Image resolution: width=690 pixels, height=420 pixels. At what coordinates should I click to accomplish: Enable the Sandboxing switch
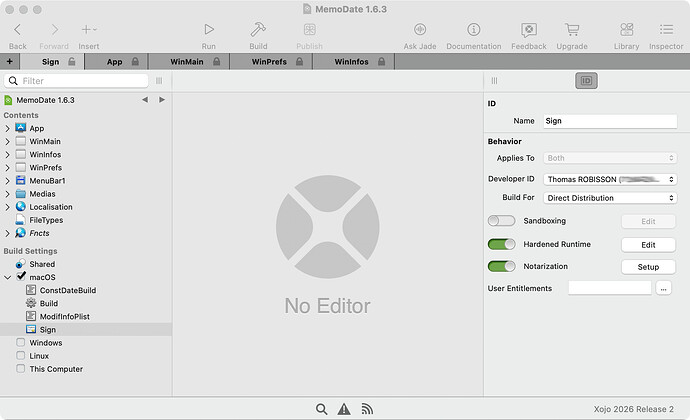point(501,221)
